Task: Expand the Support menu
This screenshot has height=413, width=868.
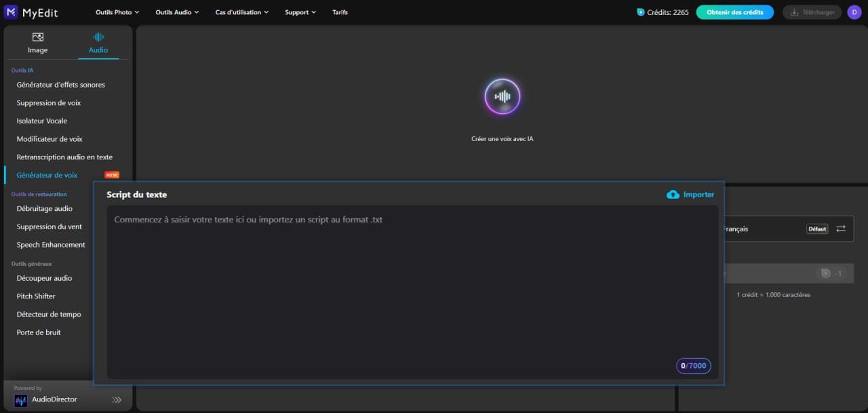Action: pos(300,12)
